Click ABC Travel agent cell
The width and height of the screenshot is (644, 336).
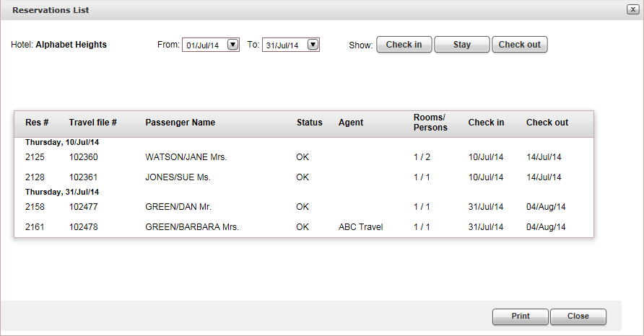[x=360, y=226]
